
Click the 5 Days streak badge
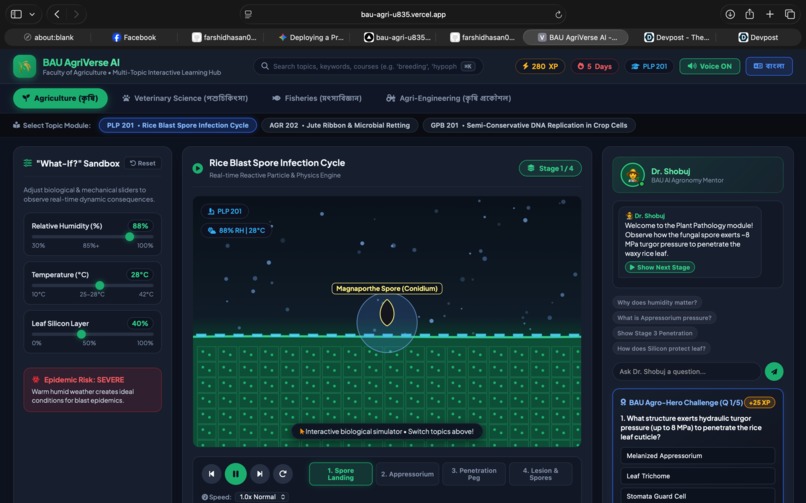(594, 66)
